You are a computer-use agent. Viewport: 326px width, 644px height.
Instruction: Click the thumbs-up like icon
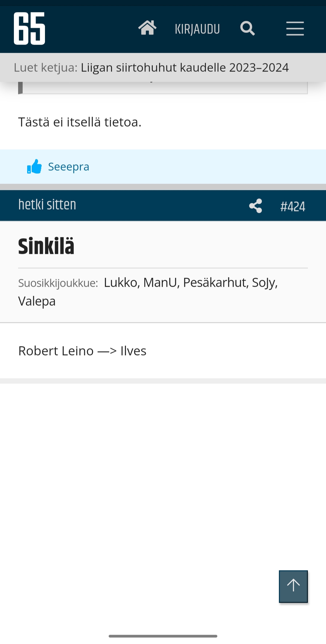coord(34,166)
